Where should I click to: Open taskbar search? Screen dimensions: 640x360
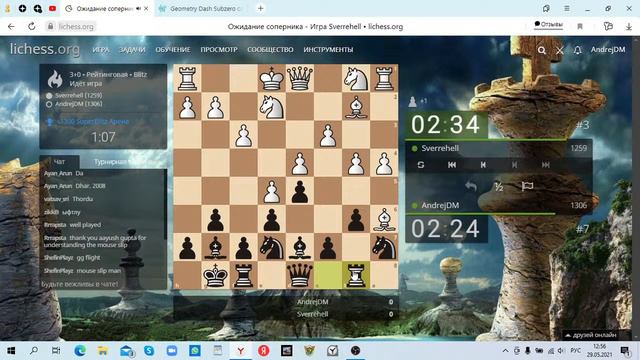(34, 351)
